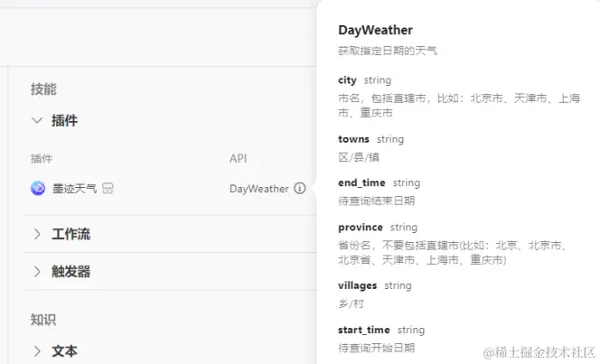Click the DayWeather title in the popup

(x=375, y=30)
